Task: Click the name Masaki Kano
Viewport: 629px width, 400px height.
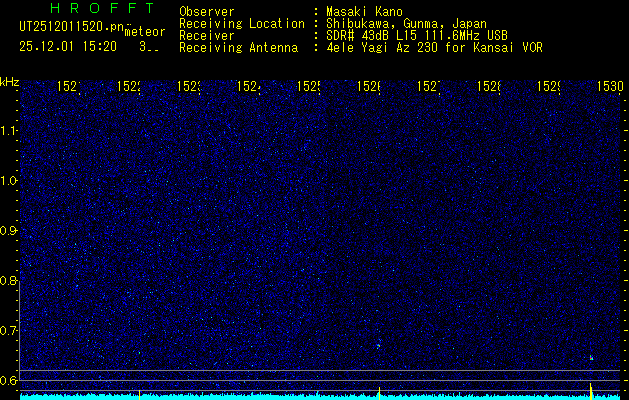Action: pos(364,11)
